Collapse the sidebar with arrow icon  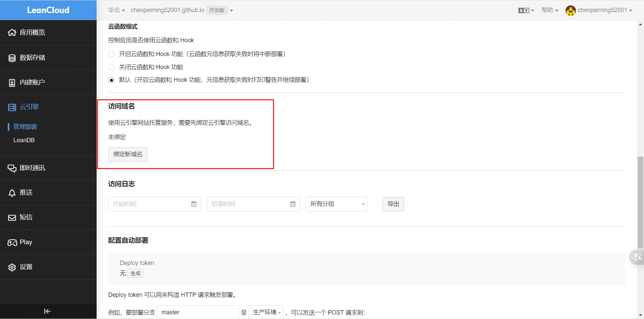[47, 311]
